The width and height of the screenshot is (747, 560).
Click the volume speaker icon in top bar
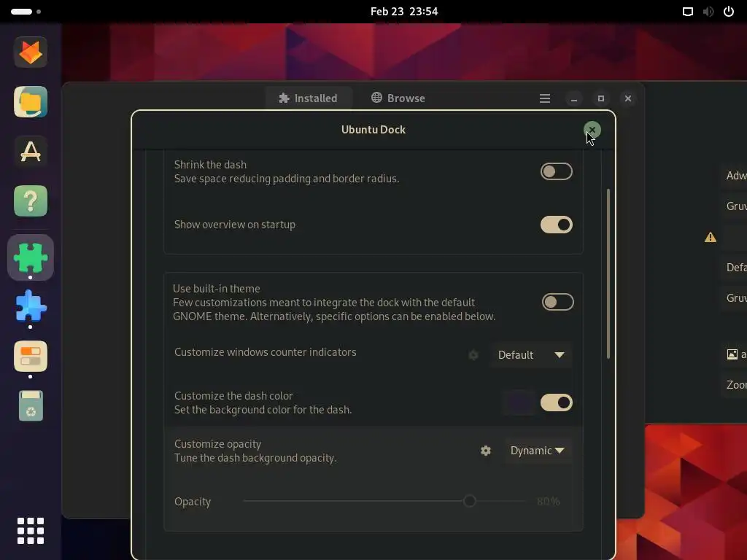click(x=708, y=12)
